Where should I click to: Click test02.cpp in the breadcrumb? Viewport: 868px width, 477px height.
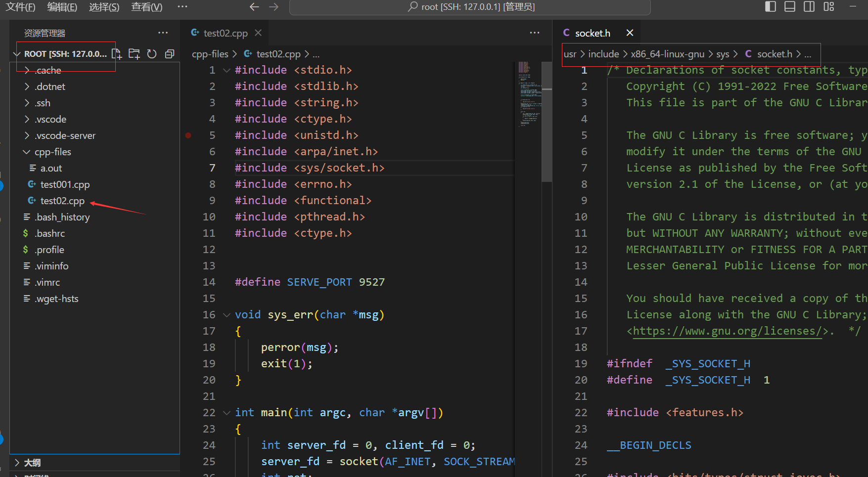278,54
